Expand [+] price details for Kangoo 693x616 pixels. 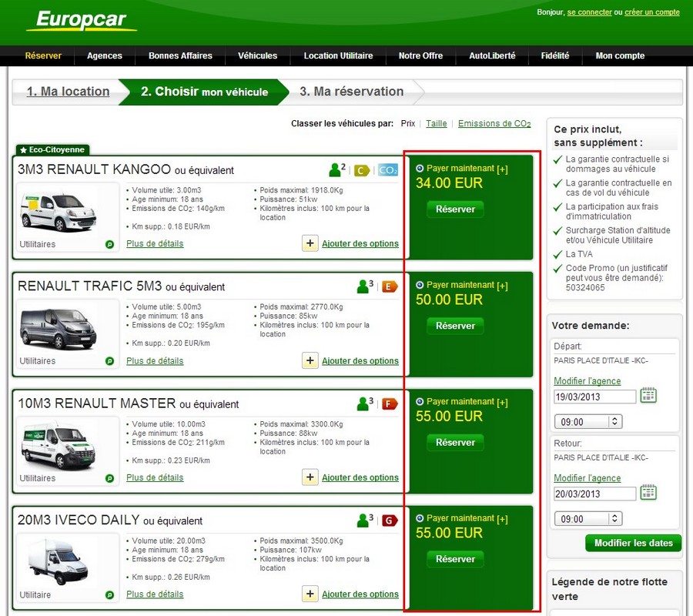click(x=503, y=169)
